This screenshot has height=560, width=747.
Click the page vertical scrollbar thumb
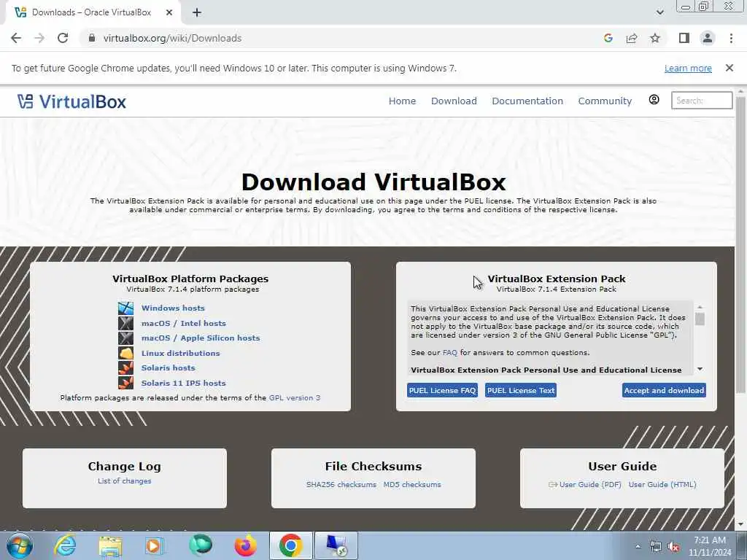(x=740, y=245)
